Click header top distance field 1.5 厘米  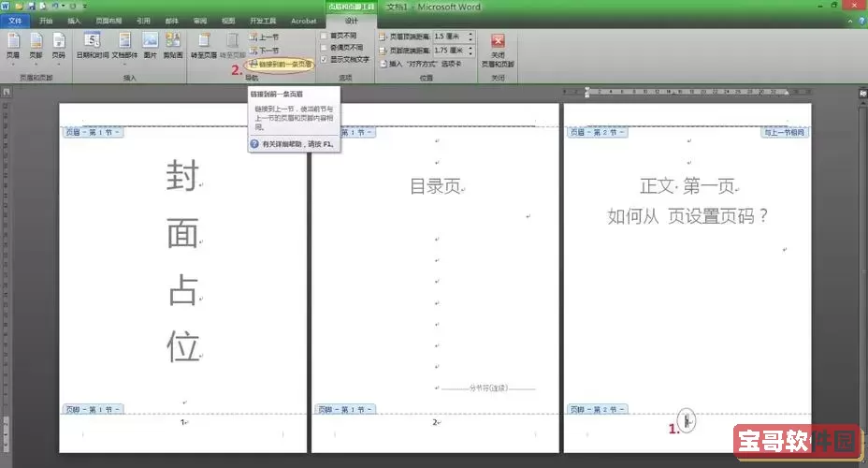coord(449,36)
